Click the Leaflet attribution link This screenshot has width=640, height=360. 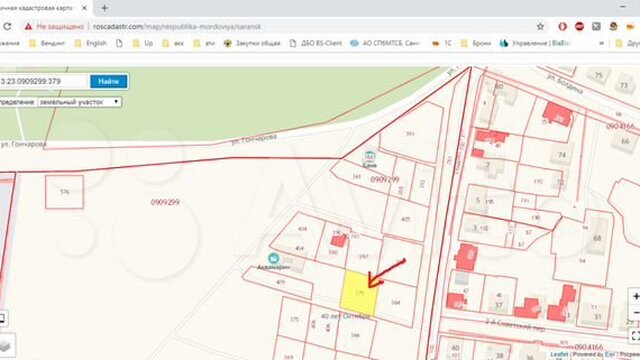click(x=559, y=355)
